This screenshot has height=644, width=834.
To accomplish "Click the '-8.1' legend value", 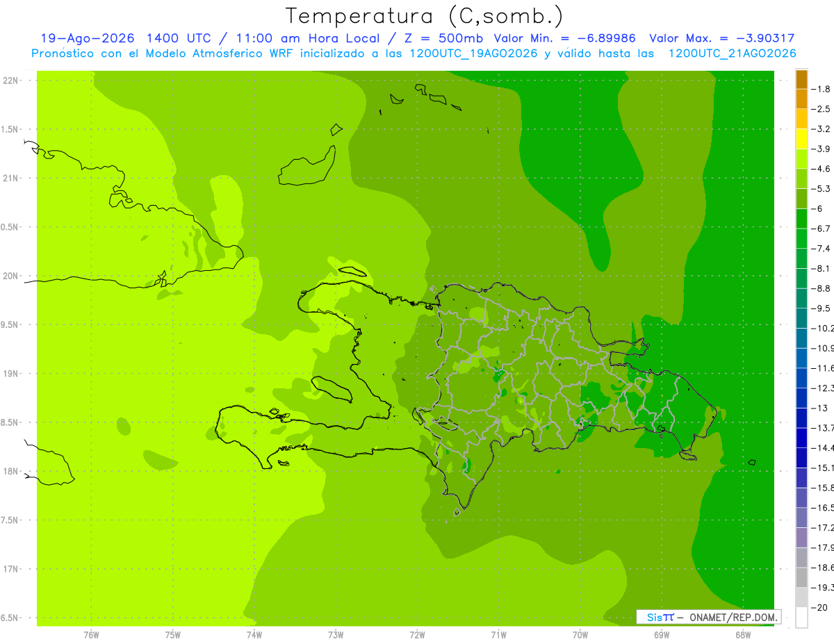I will tap(821, 268).
